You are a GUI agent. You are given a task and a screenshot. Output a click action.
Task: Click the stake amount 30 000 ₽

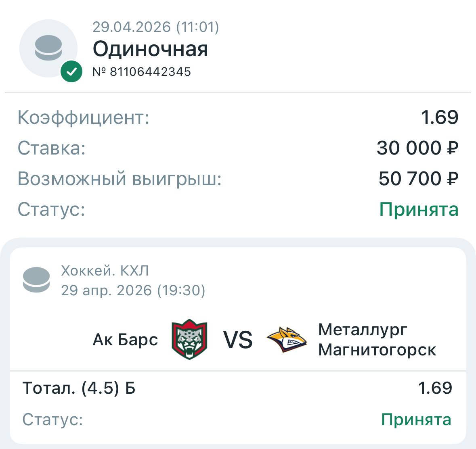click(417, 148)
